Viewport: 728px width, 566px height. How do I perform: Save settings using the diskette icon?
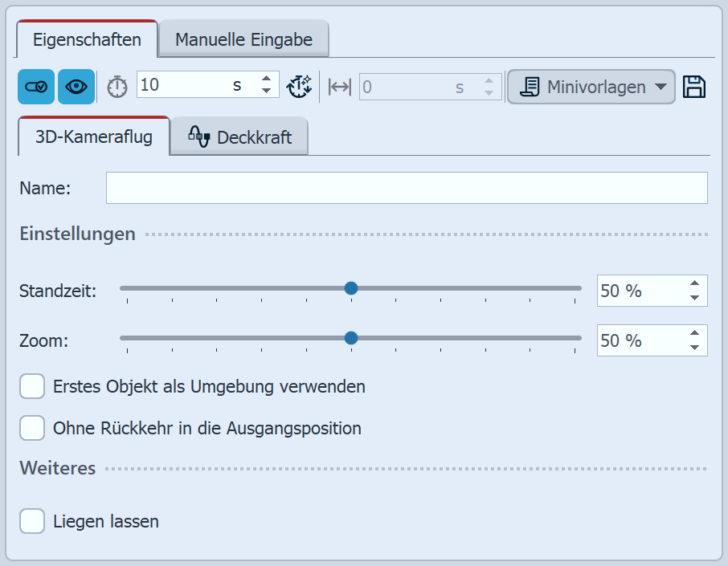point(694,86)
